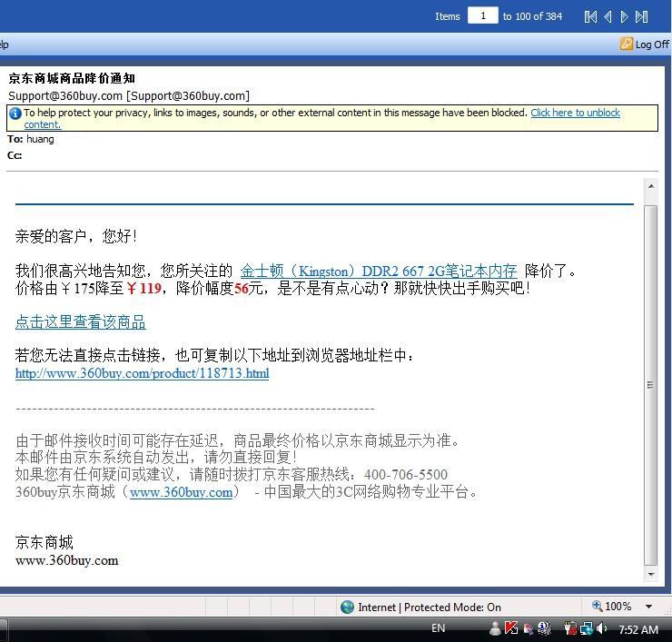Click the message vertical scrollbar thumb

click(651, 385)
